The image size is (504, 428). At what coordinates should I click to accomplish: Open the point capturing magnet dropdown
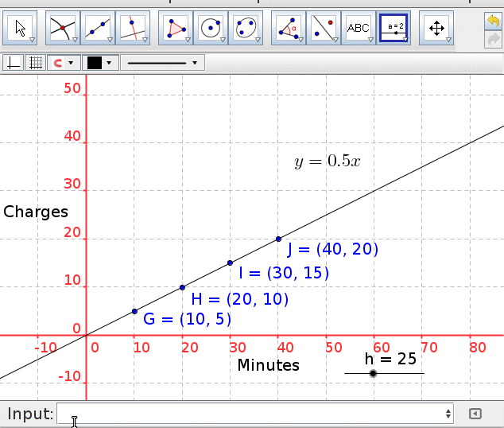tap(64, 63)
